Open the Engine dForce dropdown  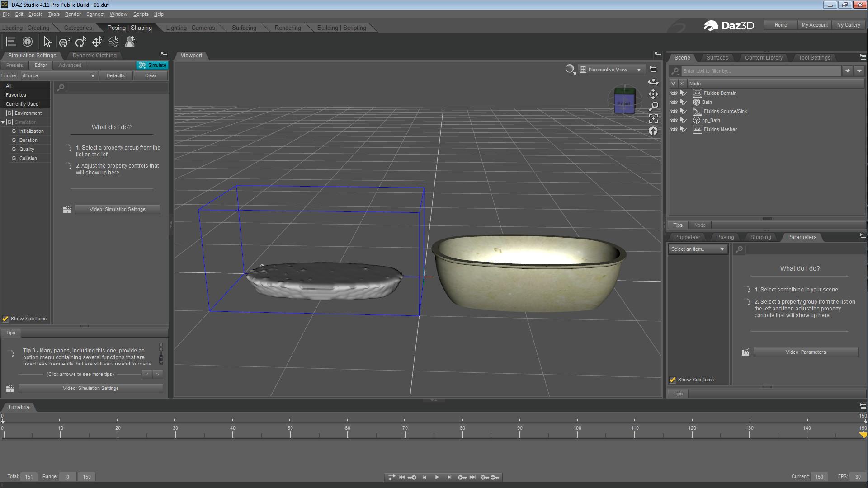(59, 75)
